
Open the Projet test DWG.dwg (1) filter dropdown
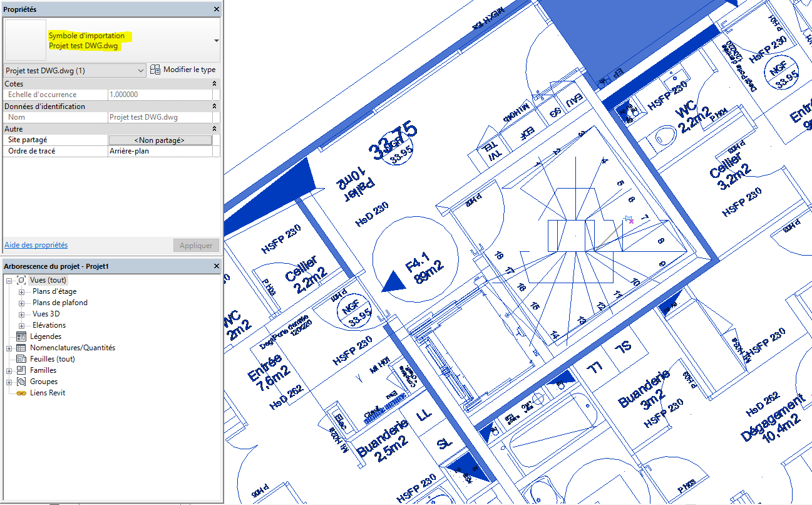(x=140, y=71)
